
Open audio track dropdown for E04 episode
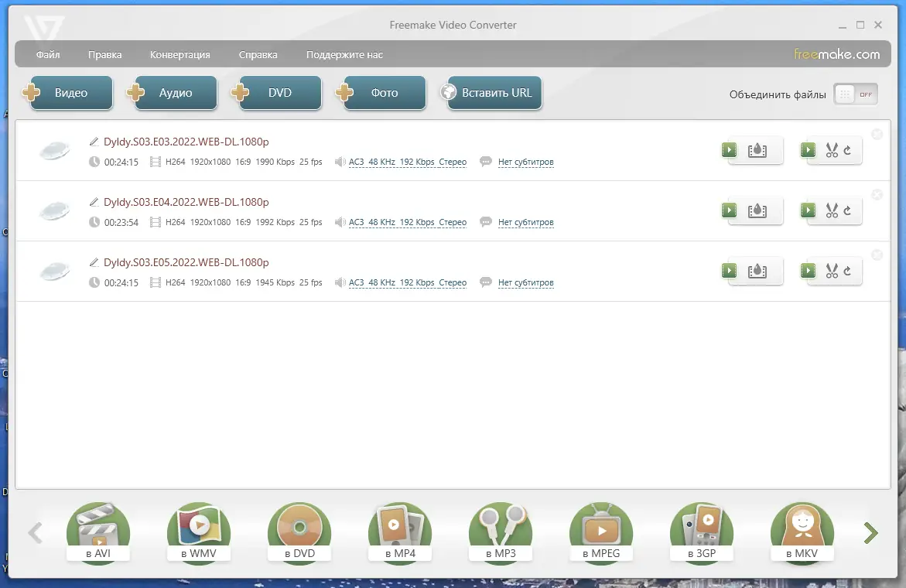click(x=408, y=222)
